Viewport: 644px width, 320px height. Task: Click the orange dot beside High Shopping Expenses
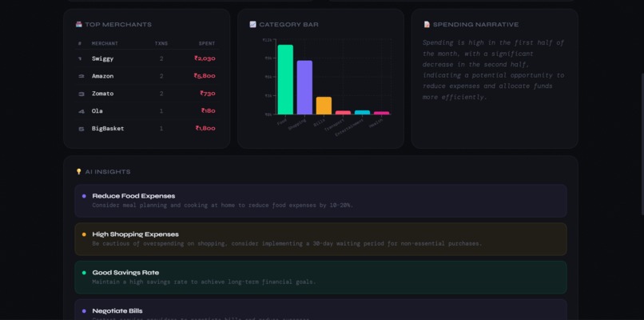tap(84, 234)
